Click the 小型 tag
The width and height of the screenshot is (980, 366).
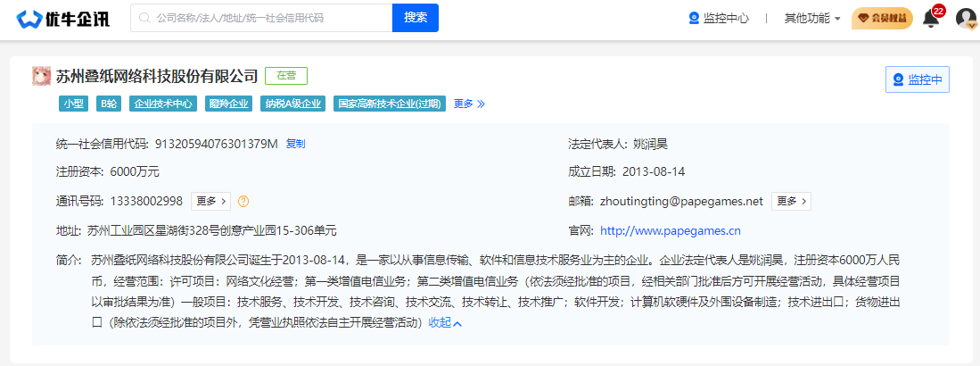coord(73,104)
